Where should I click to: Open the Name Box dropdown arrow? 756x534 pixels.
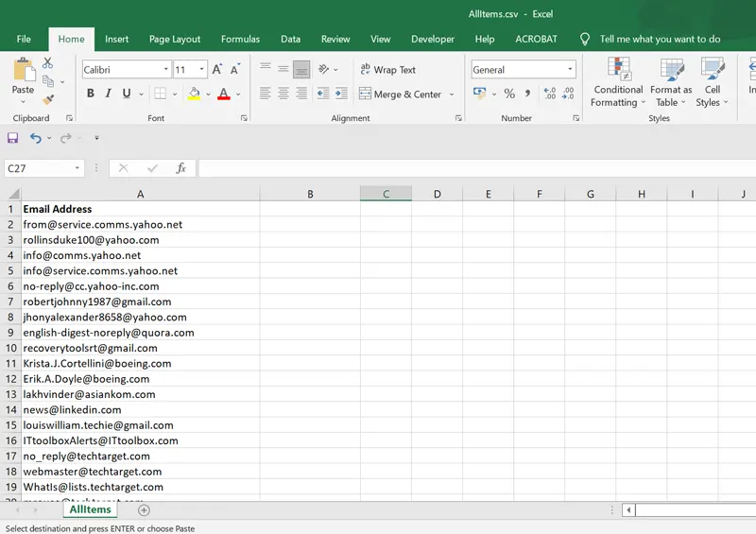click(x=77, y=168)
